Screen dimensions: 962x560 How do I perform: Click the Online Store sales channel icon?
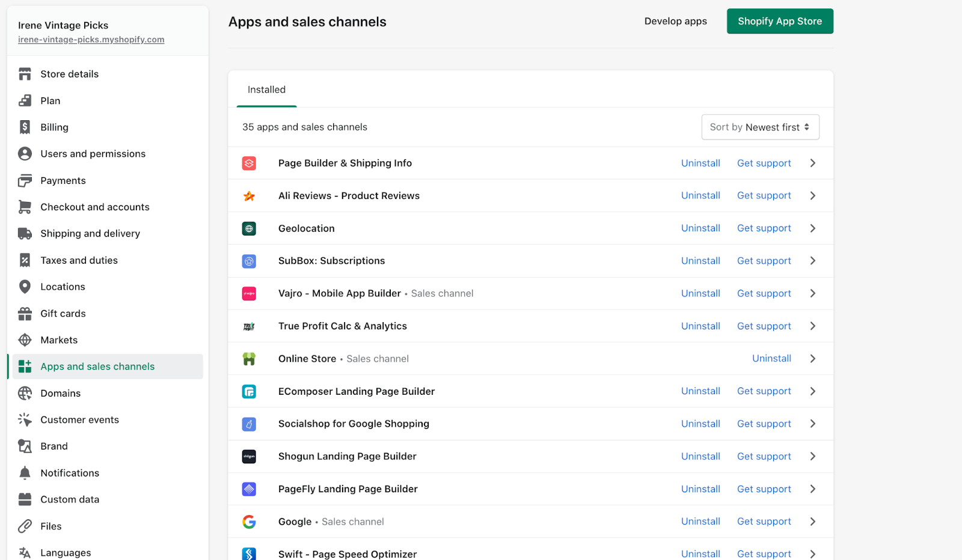click(249, 359)
